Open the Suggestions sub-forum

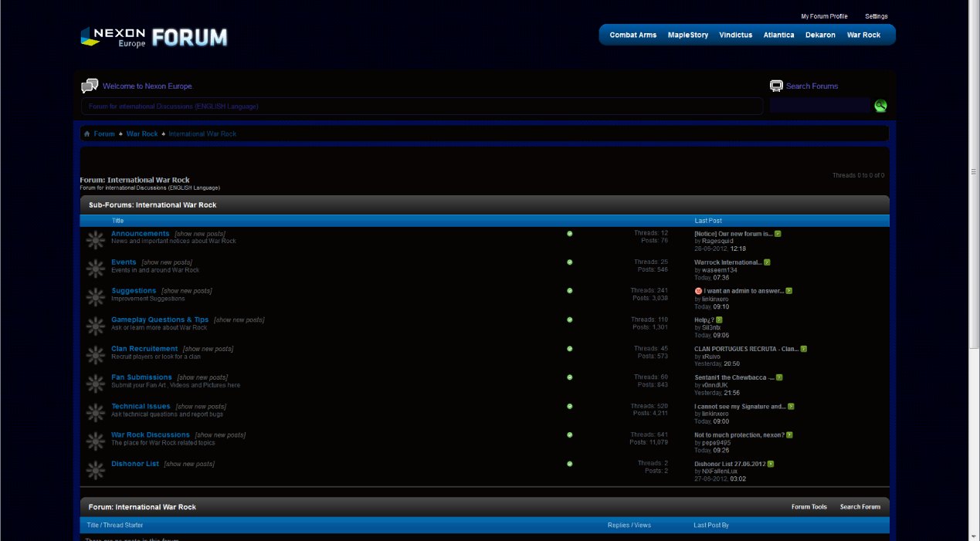(x=134, y=291)
